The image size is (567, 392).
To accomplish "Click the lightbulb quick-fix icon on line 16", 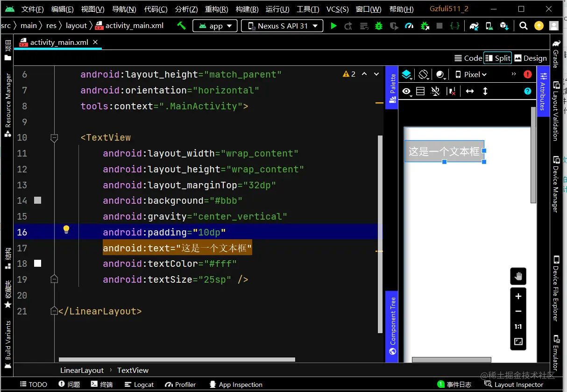I will (66, 229).
